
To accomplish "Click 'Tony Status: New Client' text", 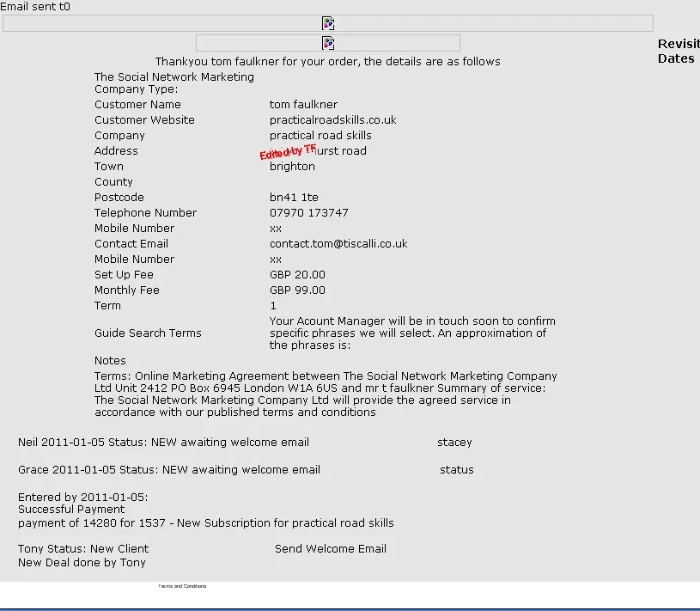I will [83, 549].
